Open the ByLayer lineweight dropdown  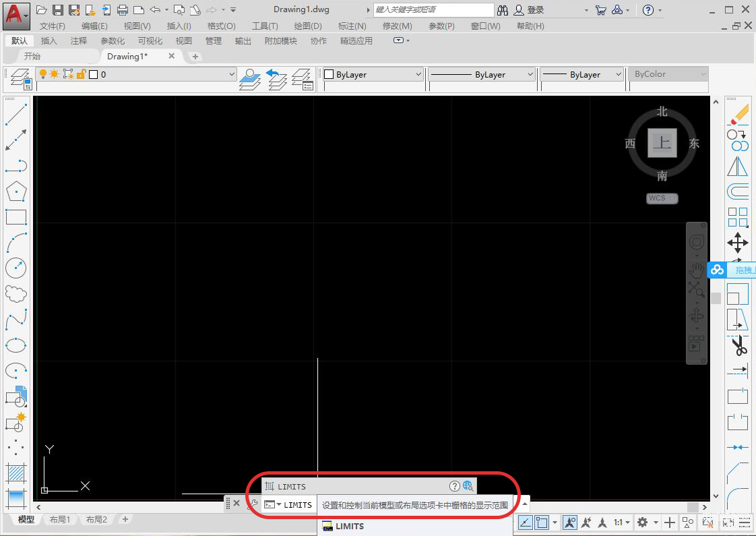[x=619, y=74]
